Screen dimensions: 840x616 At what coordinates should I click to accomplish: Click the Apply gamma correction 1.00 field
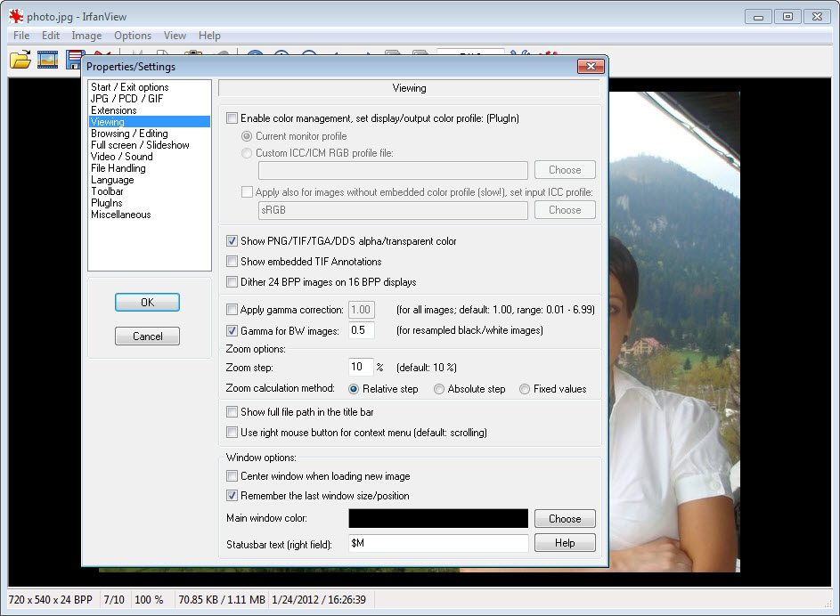coord(362,310)
